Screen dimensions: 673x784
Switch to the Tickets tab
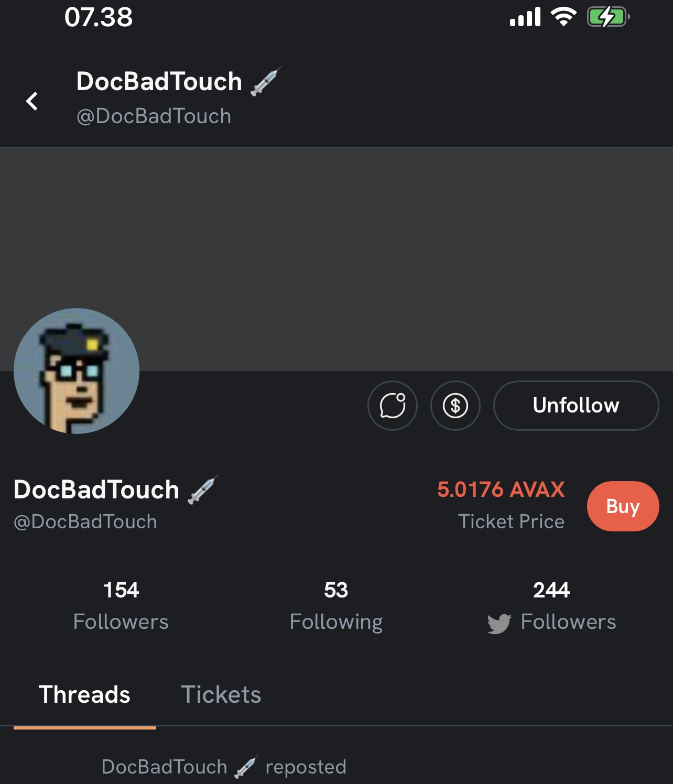pos(221,694)
